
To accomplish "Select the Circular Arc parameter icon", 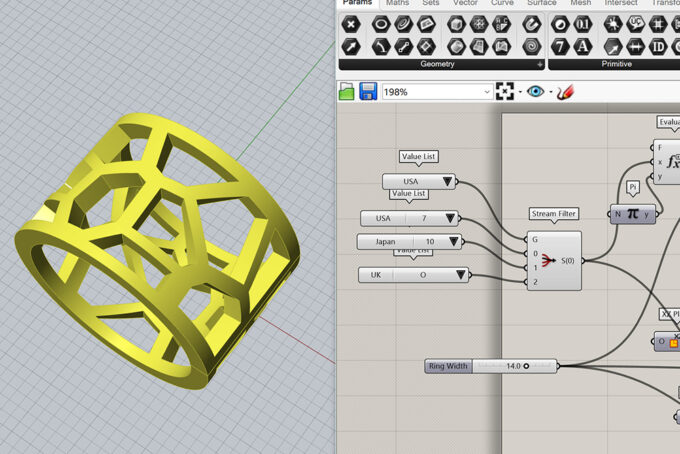I will [x=381, y=46].
